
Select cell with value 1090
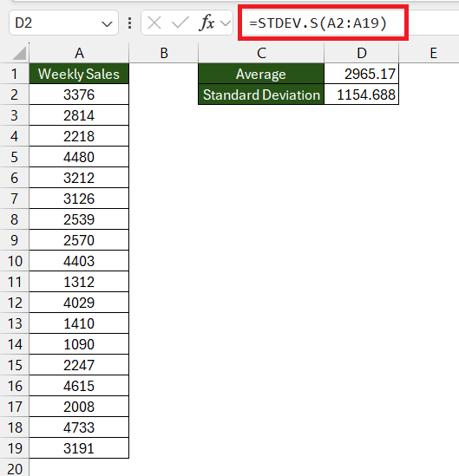[x=79, y=344]
